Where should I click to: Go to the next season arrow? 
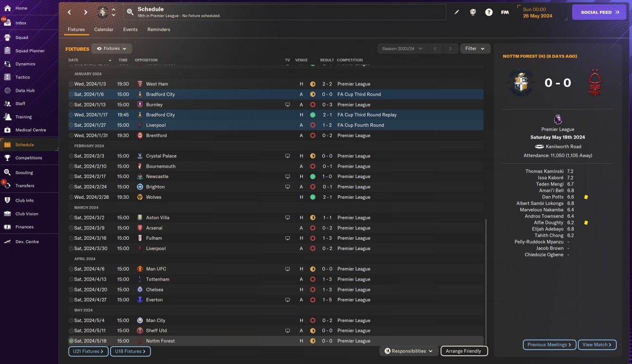[450, 48]
